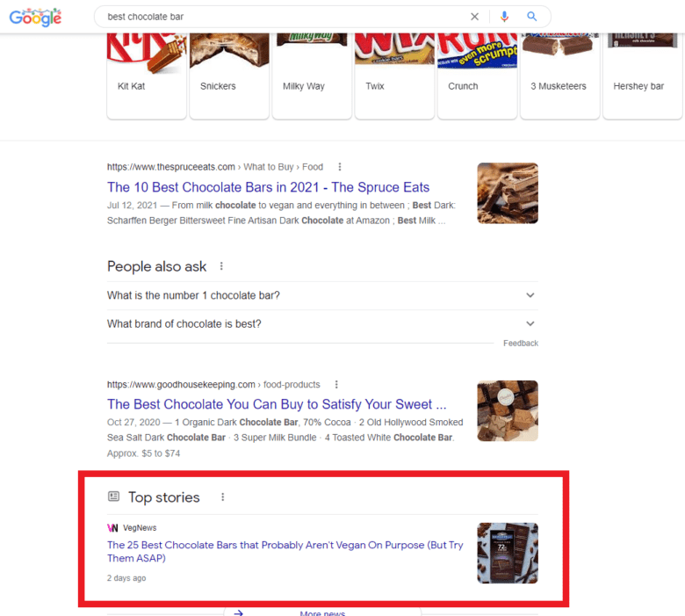
Task: Click the 'VegNews' source name
Action: pos(140,528)
